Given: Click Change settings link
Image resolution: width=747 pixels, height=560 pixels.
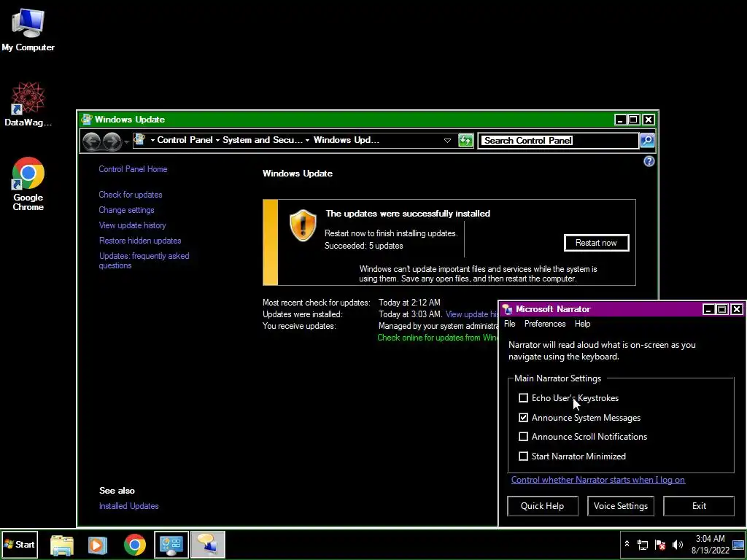Looking at the screenshot, I should coord(127,210).
